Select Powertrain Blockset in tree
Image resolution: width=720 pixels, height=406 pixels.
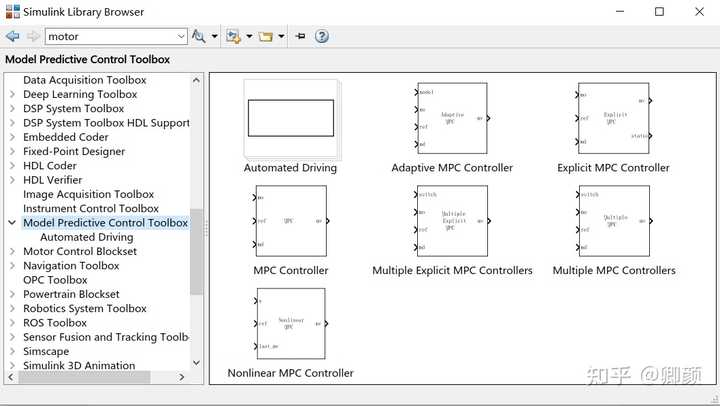[x=71, y=294]
